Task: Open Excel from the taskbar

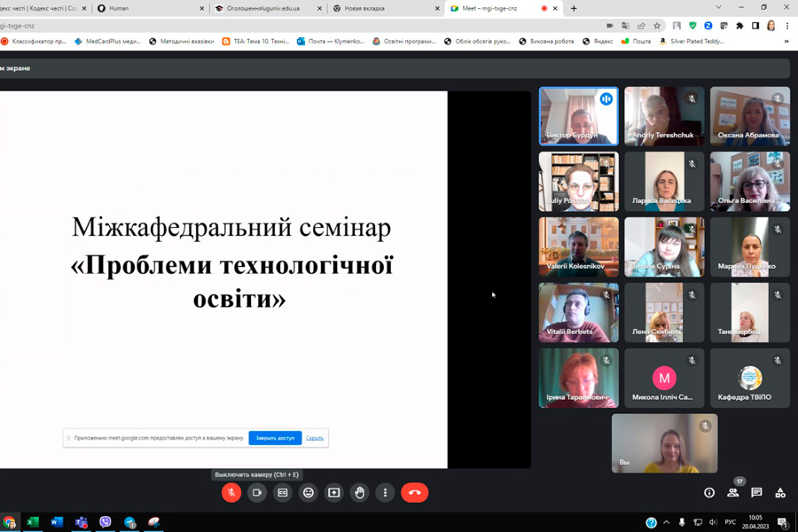Action: click(x=33, y=522)
